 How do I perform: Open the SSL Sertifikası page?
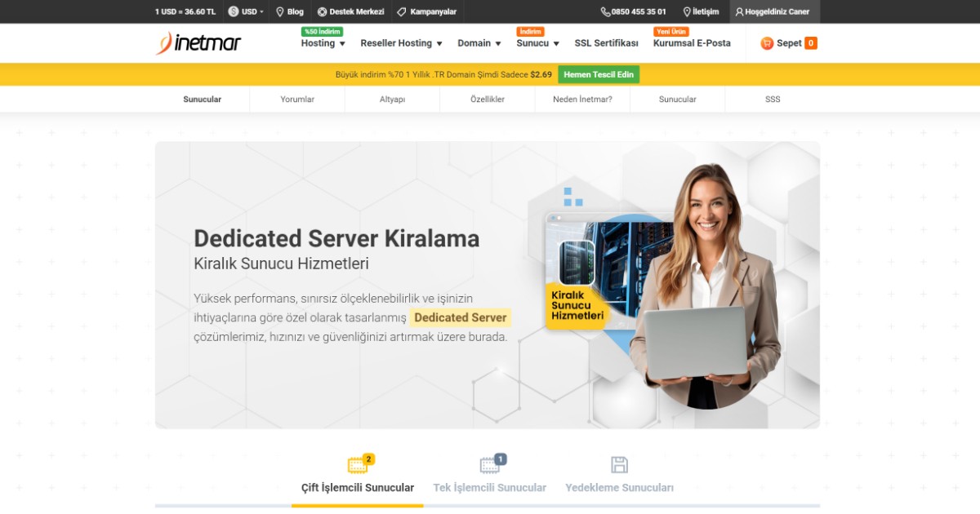tap(606, 43)
